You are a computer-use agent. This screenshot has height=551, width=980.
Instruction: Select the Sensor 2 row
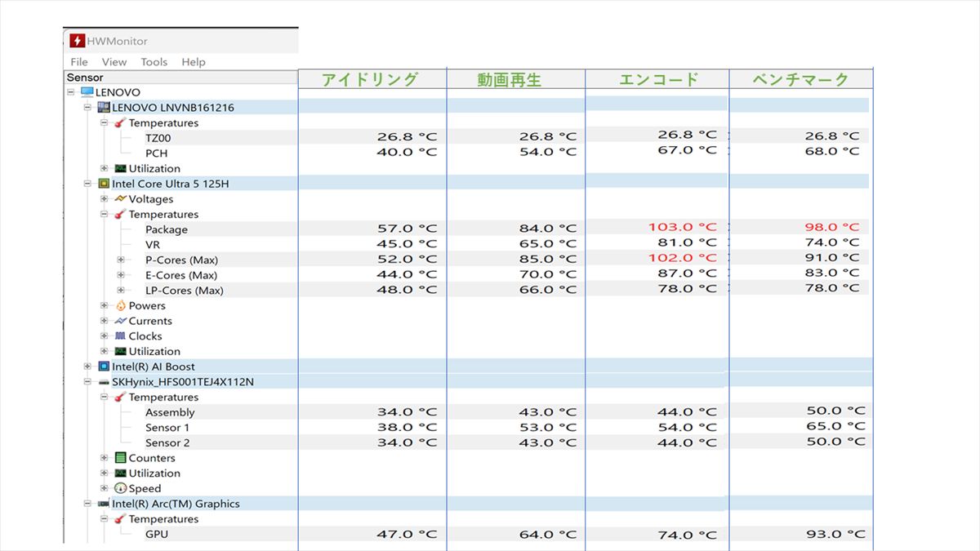(x=167, y=443)
